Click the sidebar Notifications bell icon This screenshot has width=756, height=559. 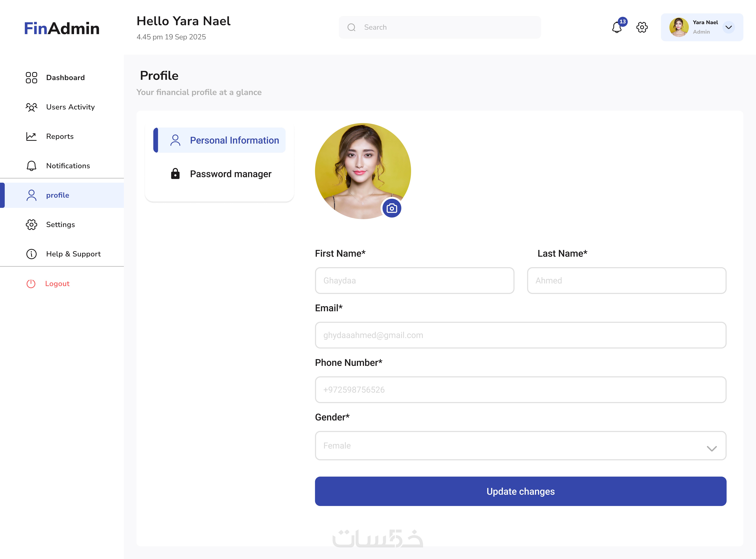(31, 166)
